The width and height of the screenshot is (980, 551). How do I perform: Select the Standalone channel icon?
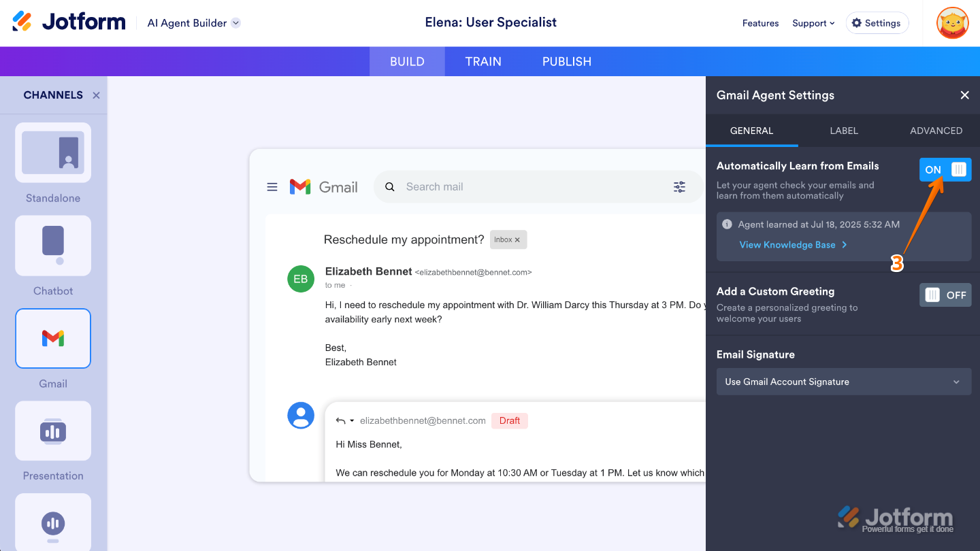53,152
